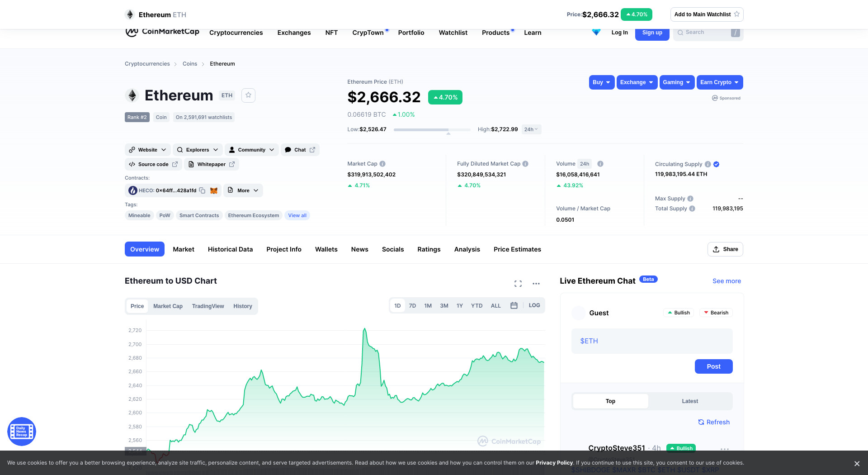The width and height of the screenshot is (868, 475).
Task: Switch to the Historical Data tab
Action: (230, 249)
